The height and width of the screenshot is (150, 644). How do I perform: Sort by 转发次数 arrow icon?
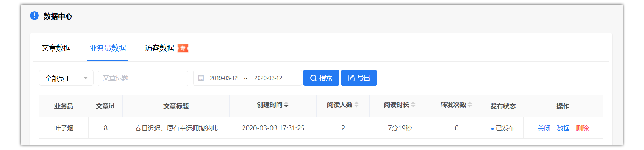470,105
